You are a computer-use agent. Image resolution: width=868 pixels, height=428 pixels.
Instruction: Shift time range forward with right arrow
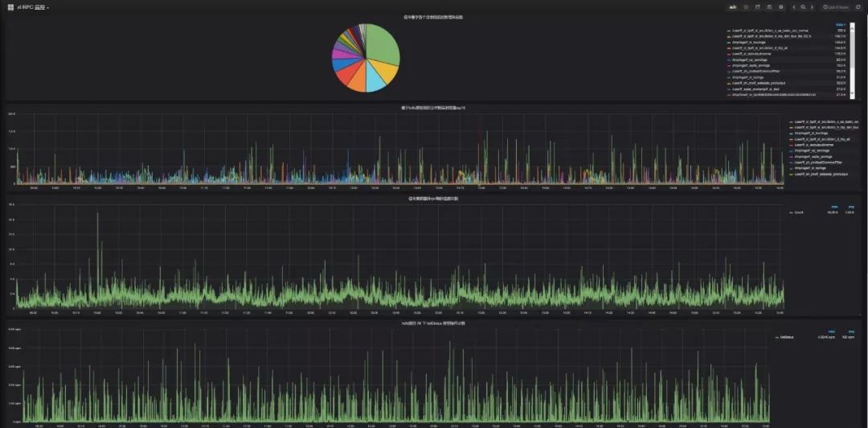pos(812,7)
